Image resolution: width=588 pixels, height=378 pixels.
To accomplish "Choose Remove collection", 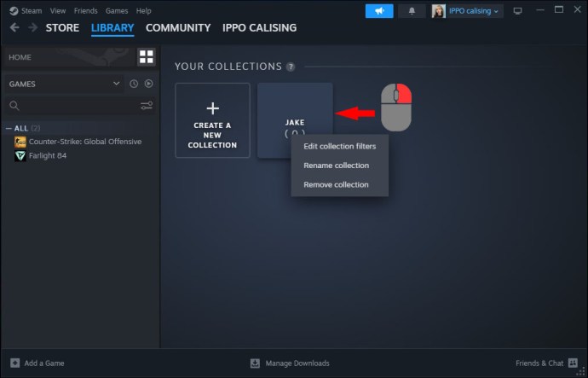I will click(x=340, y=184).
